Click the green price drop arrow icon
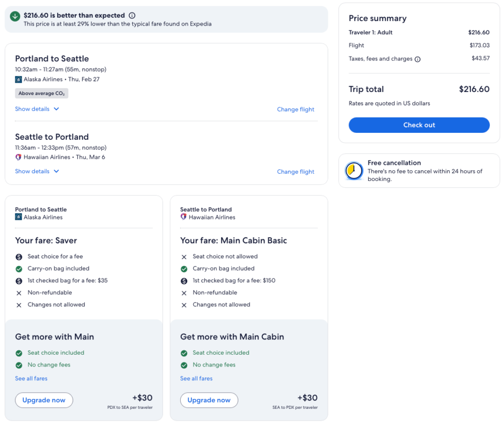The width and height of the screenshot is (504, 426). click(x=15, y=16)
